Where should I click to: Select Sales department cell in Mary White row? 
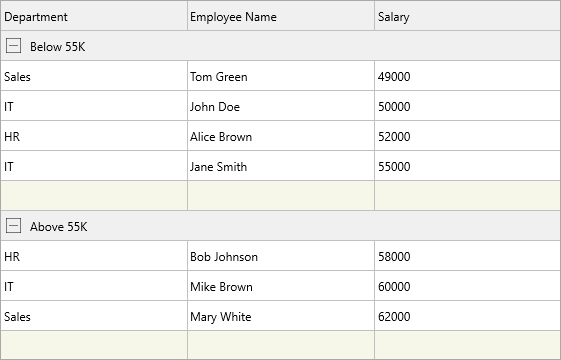pyautogui.click(x=94, y=316)
